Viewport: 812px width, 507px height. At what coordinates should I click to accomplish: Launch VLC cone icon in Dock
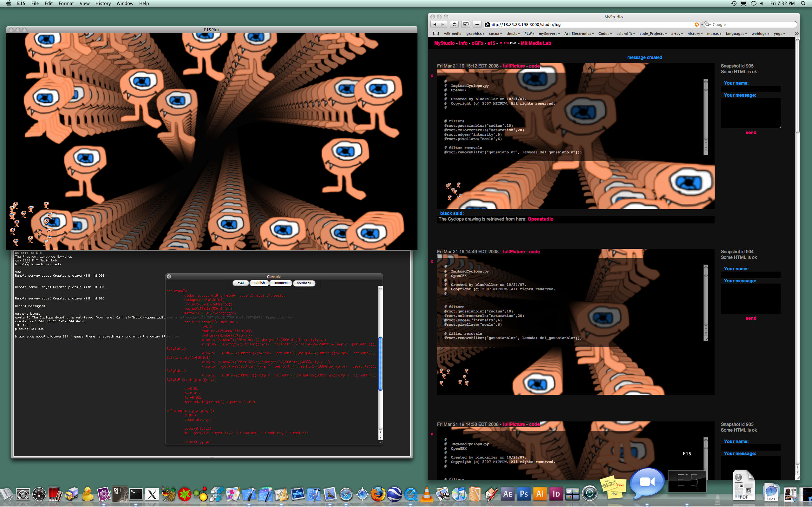tap(427, 494)
